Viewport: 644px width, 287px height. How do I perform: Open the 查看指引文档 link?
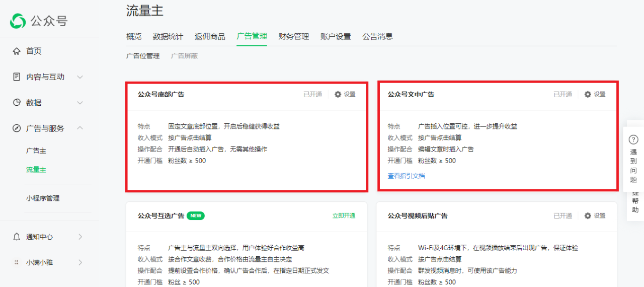406,176
